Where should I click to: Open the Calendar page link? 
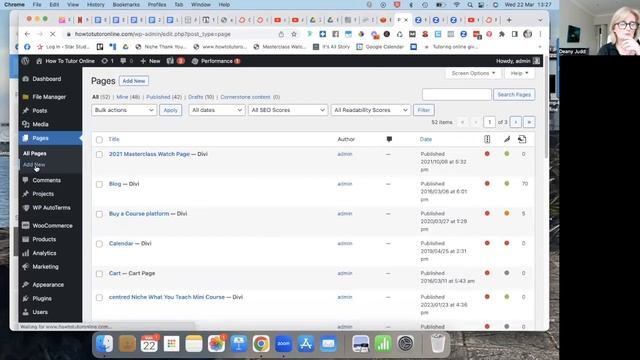pos(121,244)
